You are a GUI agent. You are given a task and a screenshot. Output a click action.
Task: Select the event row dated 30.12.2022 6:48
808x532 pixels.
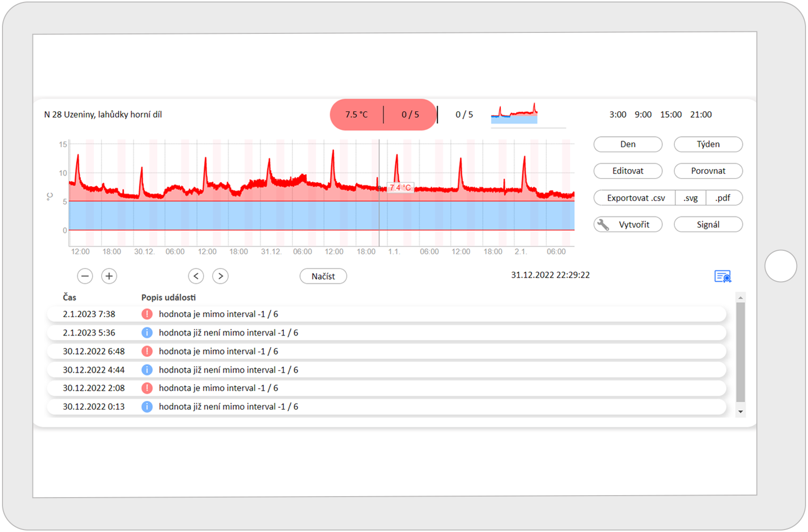387,351
